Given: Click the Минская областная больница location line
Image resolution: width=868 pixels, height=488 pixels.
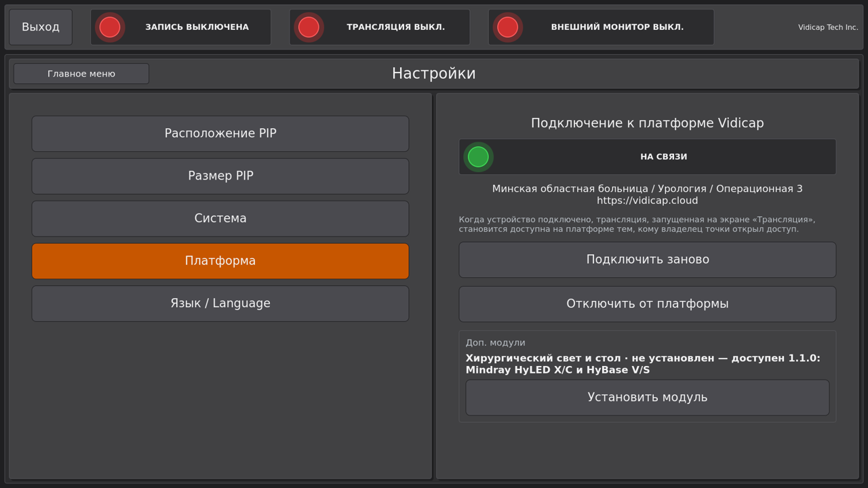Looking at the screenshot, I should 648,188.
